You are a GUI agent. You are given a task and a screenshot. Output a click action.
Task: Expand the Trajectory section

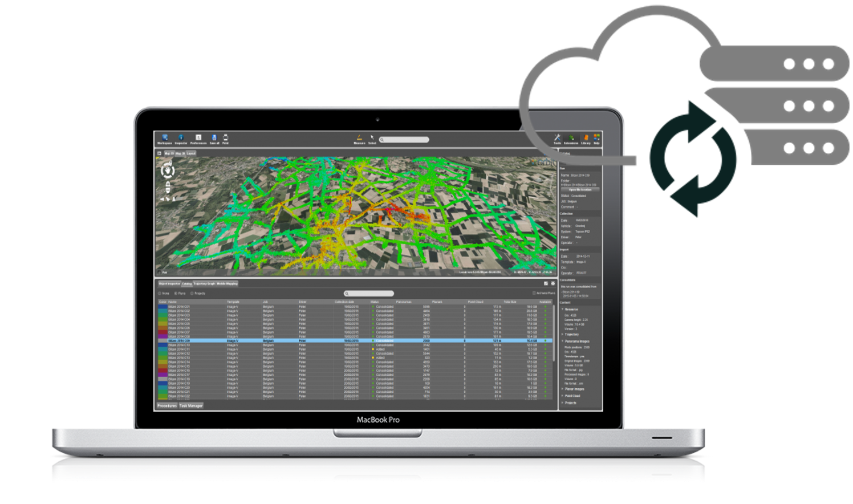click(x=562, y=335)
